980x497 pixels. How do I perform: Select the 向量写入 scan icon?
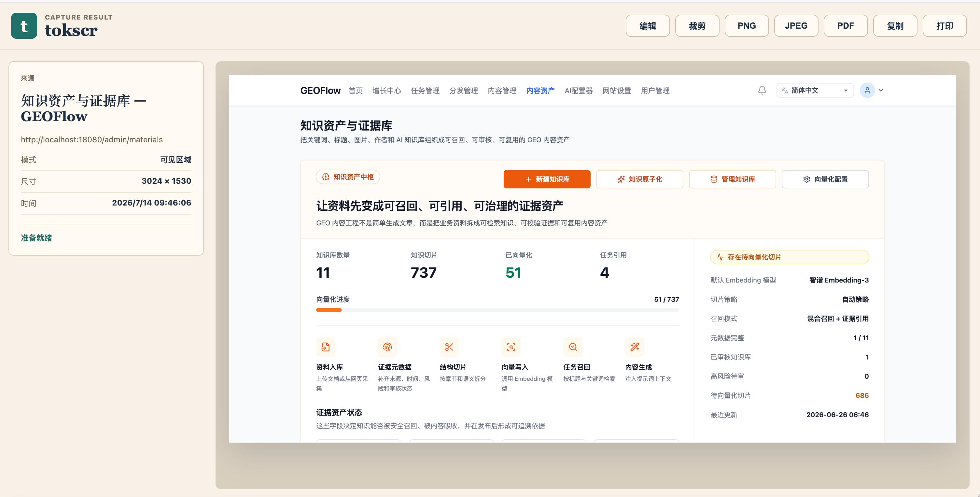coord(511,347)
